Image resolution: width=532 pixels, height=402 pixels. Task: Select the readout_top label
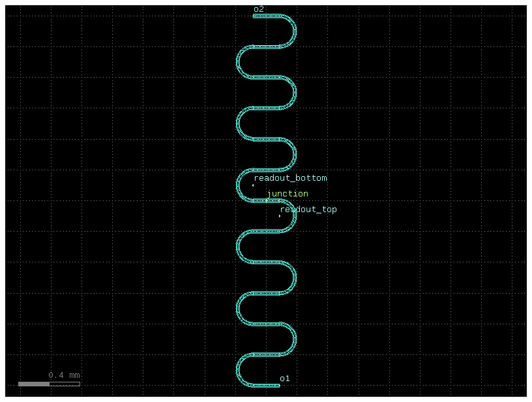tap(308, 209)
